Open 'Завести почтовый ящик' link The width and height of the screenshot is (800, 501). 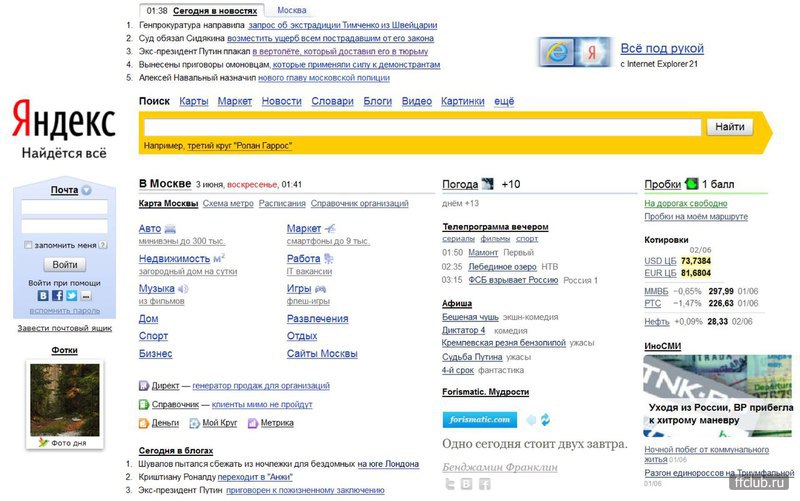65,328
